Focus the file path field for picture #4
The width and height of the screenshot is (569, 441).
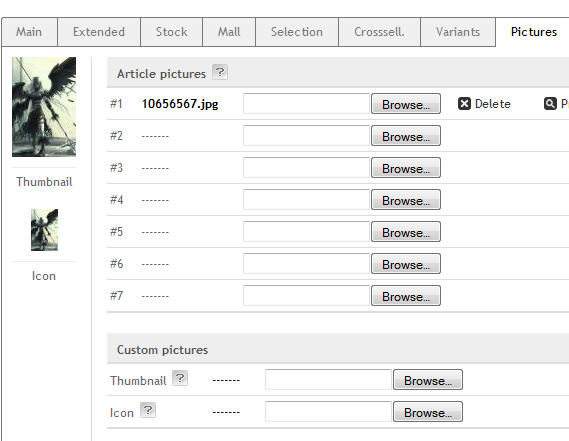[x=306, y=200]
